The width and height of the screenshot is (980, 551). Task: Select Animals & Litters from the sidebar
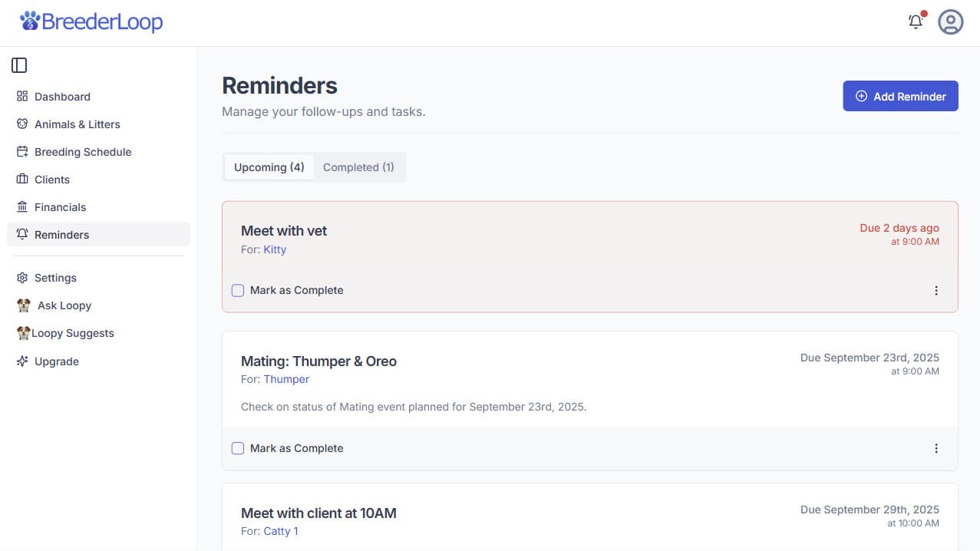click(77, 124)
